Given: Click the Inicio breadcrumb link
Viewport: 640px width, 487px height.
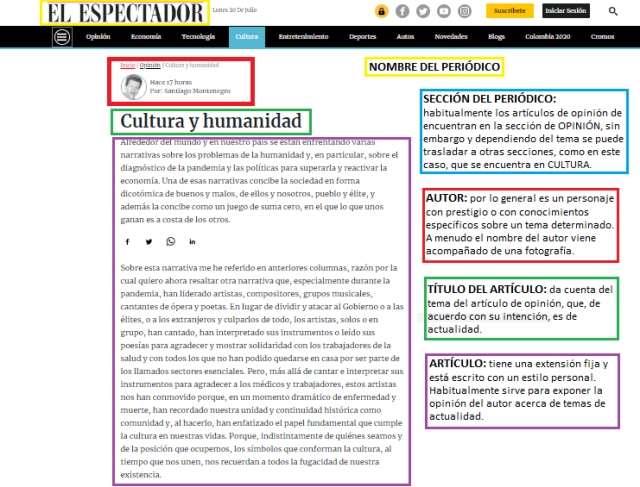Looking at the screenshot, I should coord(128,65).
